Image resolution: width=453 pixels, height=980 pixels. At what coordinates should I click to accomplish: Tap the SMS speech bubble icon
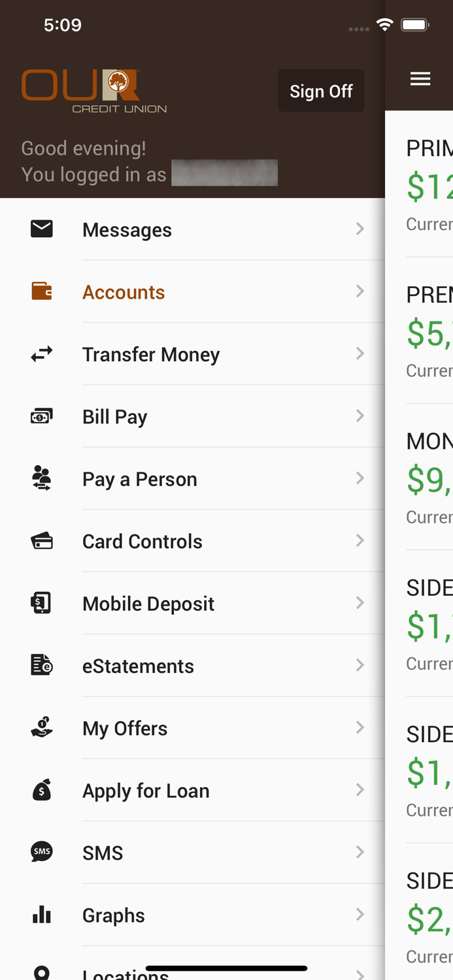42,852
